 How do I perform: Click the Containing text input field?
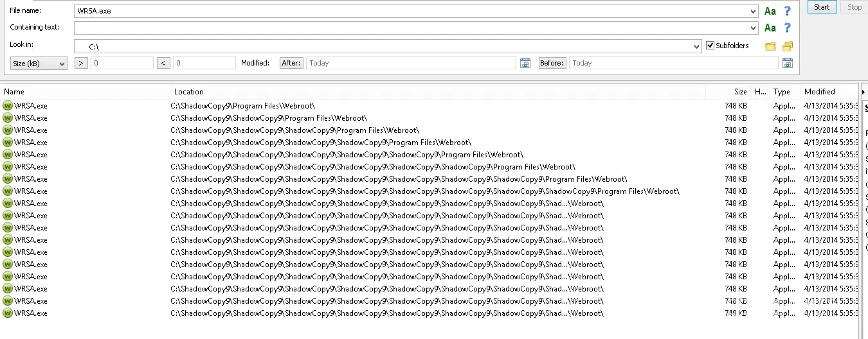(x=411, y=28)
